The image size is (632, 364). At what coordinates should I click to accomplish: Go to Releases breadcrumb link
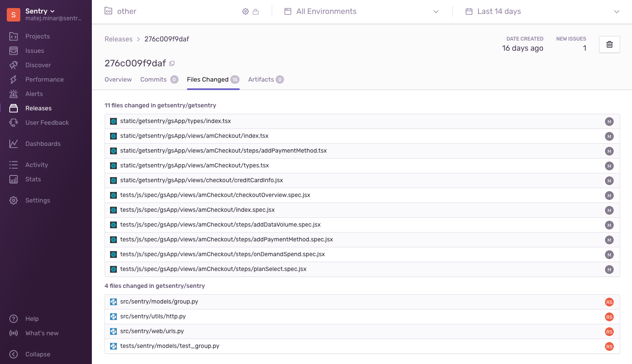point(119,39)
